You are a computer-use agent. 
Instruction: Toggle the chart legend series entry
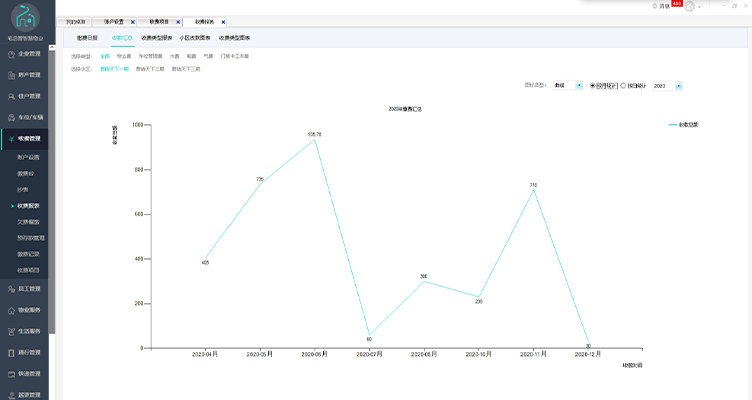[683, 125]
